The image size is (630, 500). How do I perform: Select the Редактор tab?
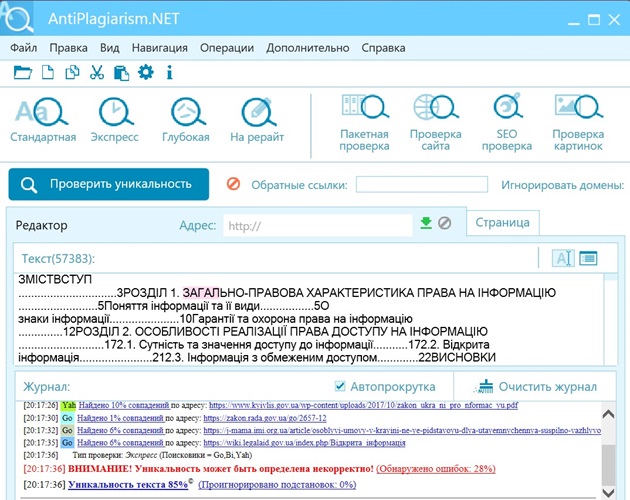pos(41,225)
